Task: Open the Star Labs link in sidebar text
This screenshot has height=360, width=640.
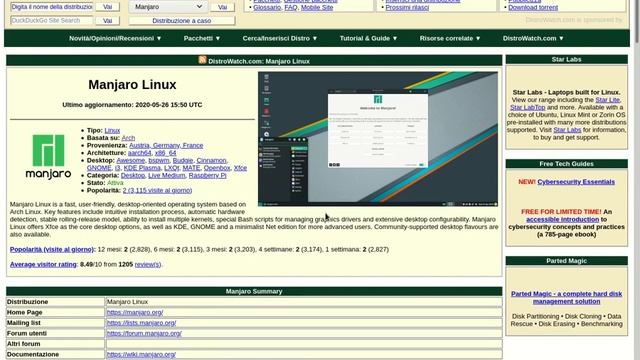Action: point(567,130)
